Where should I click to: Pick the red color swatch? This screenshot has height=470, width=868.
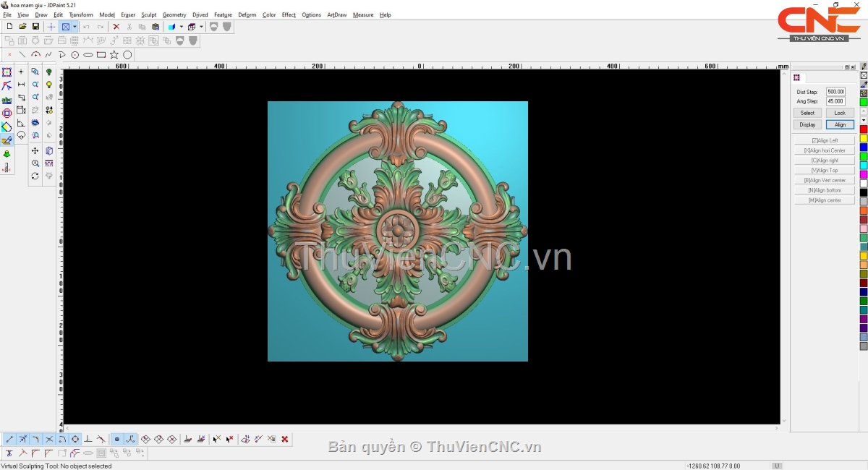tap(863, 129)
